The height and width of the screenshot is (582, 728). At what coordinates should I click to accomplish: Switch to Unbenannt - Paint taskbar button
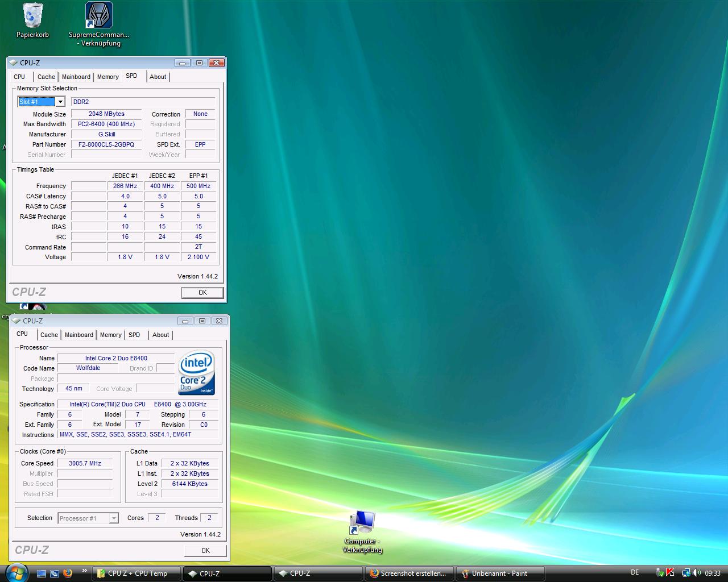(500, 573)
